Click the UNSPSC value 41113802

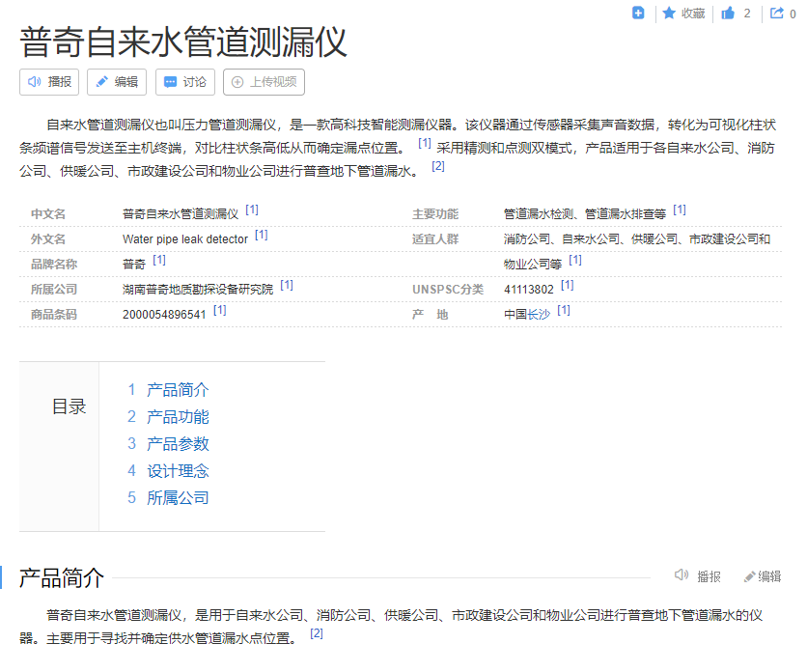(529, 290)
